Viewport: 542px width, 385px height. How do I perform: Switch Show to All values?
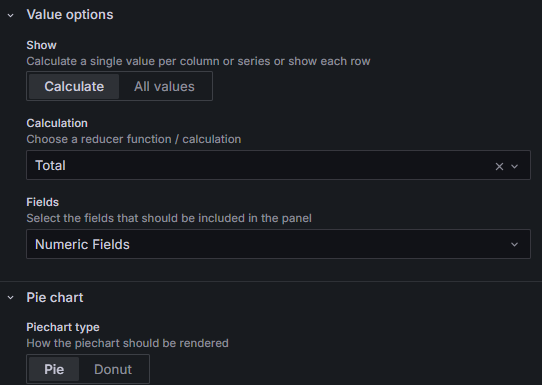[x=164, y=86]
